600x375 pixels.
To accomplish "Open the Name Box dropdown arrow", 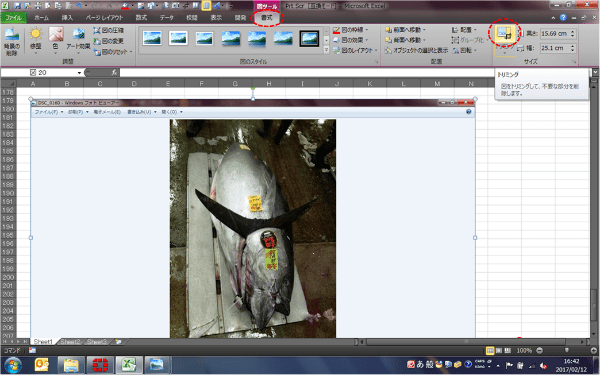I will (x=79, y=72).
